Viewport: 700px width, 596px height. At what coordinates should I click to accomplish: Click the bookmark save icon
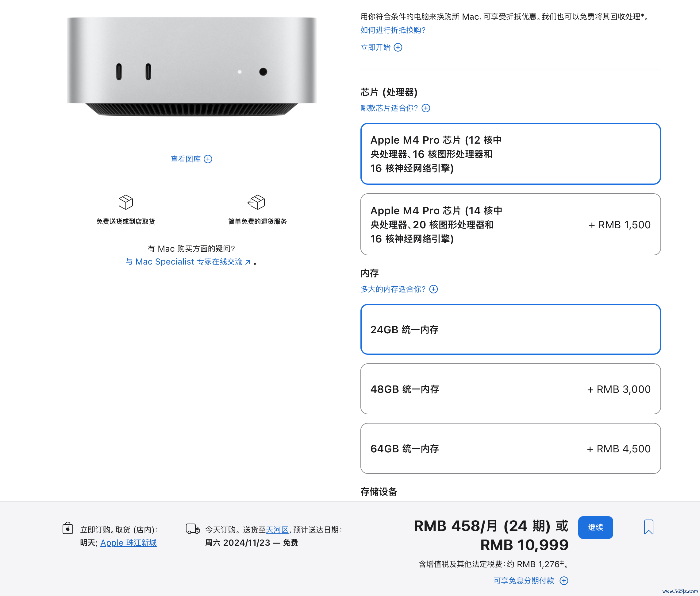[648, 527]
